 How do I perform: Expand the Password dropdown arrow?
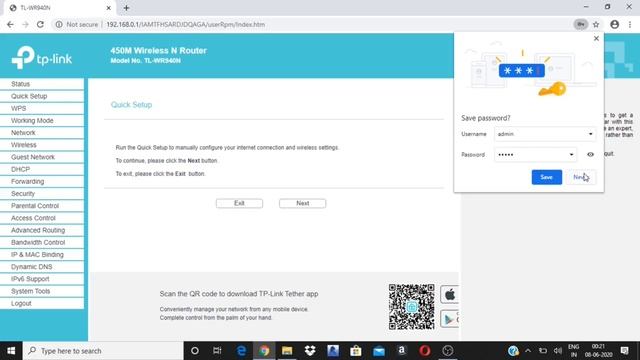(x=571, y=155)
